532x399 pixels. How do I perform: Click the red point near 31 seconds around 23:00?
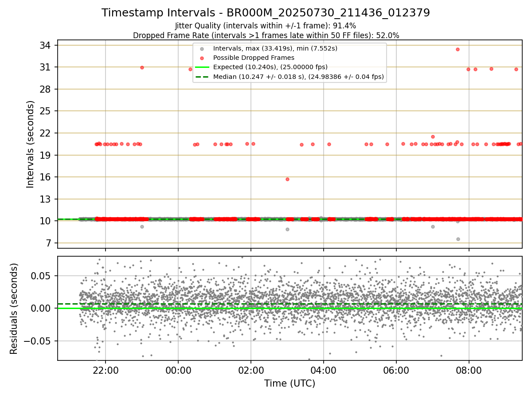click(x=142, y=67)
